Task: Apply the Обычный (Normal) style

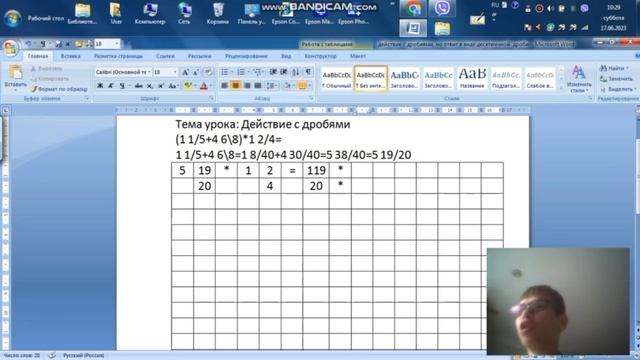Action: click(x=337, y=78)
